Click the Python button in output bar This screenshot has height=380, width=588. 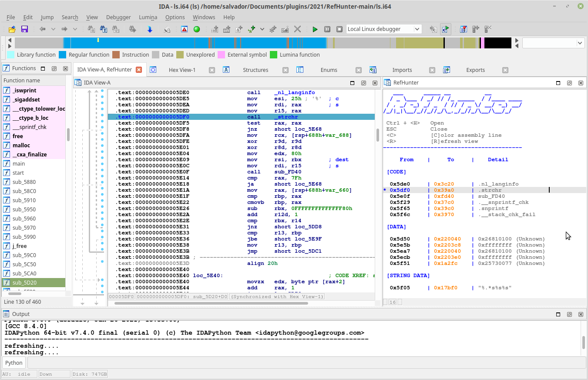click(x=14, y=363)
